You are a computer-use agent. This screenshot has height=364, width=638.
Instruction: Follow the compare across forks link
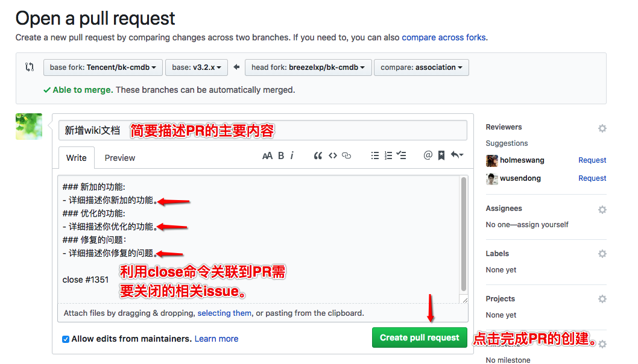pos(444,37)
